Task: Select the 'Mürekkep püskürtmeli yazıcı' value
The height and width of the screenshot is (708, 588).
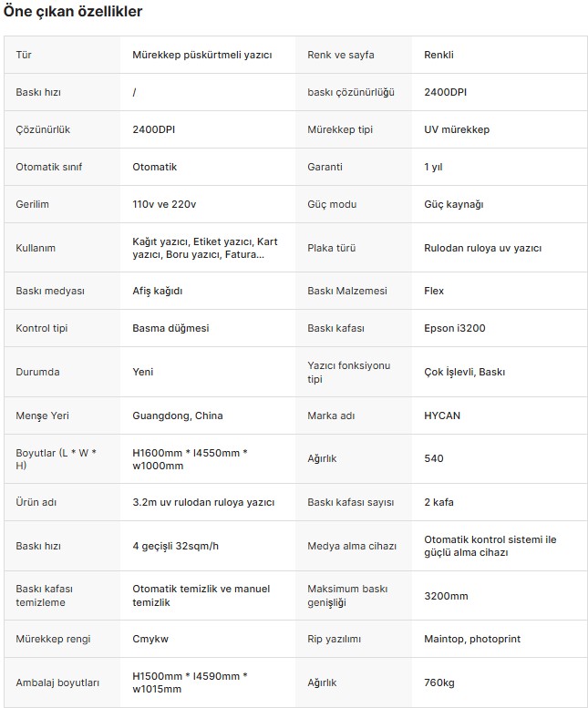Action: tap(201, 55)
